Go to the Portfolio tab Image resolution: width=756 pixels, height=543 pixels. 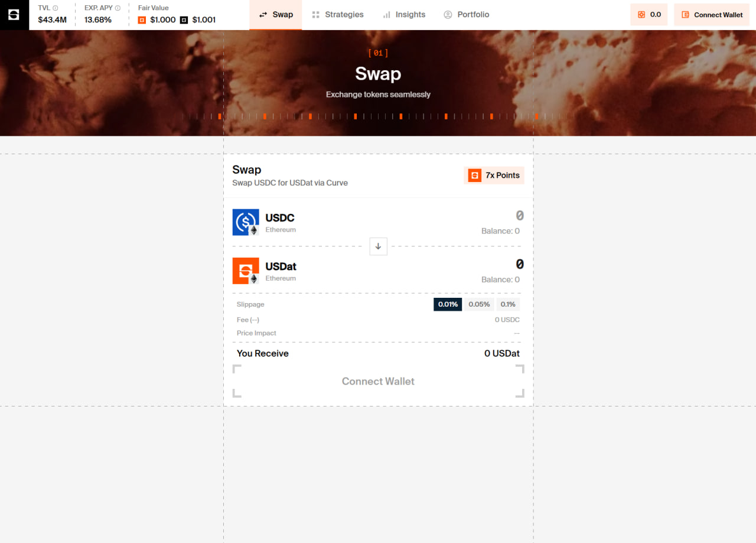(x=467, y=15)
